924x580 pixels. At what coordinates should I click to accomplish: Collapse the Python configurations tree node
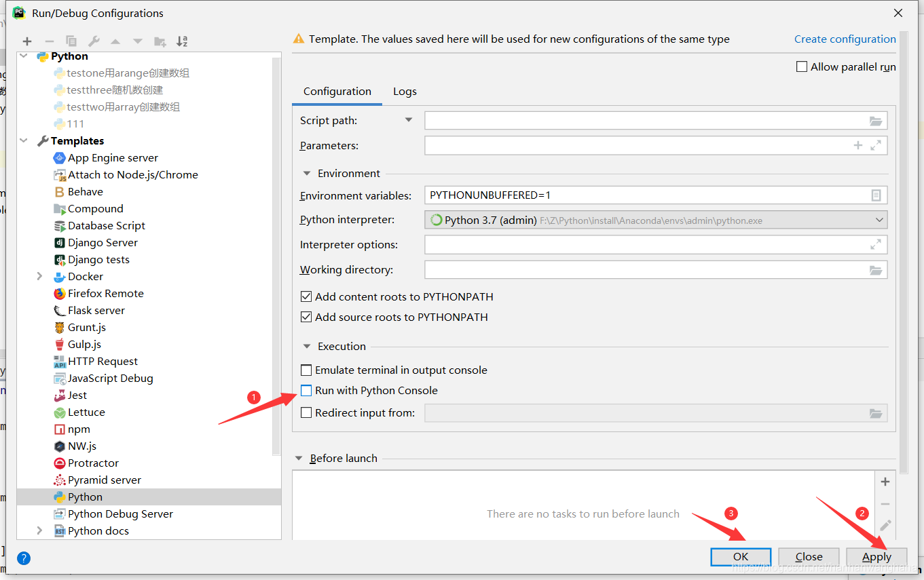click(x=25, y=56)
